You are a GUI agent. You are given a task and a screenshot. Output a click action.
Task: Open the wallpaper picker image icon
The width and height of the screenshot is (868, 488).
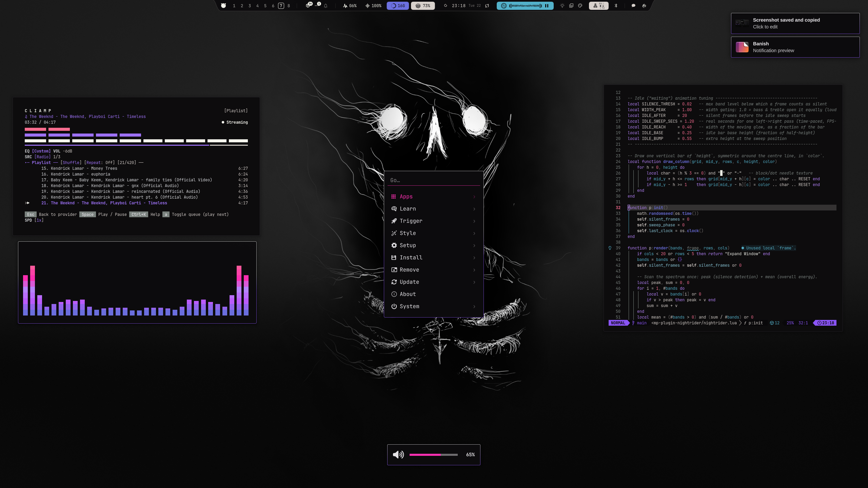click(571, 6)
